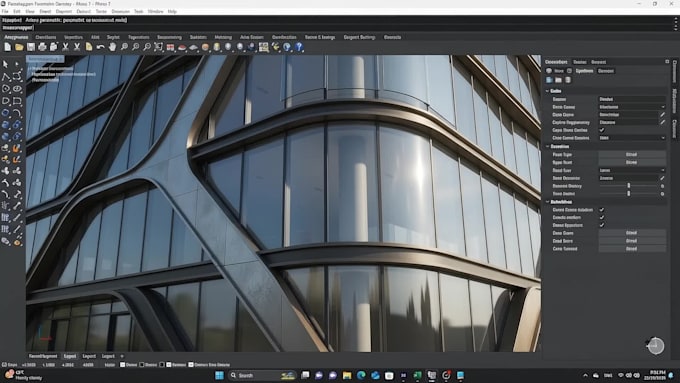Toggle the Comdo enofiem checkbox
Viewport: 680px width, 383px height.
(x=602, y=218)
